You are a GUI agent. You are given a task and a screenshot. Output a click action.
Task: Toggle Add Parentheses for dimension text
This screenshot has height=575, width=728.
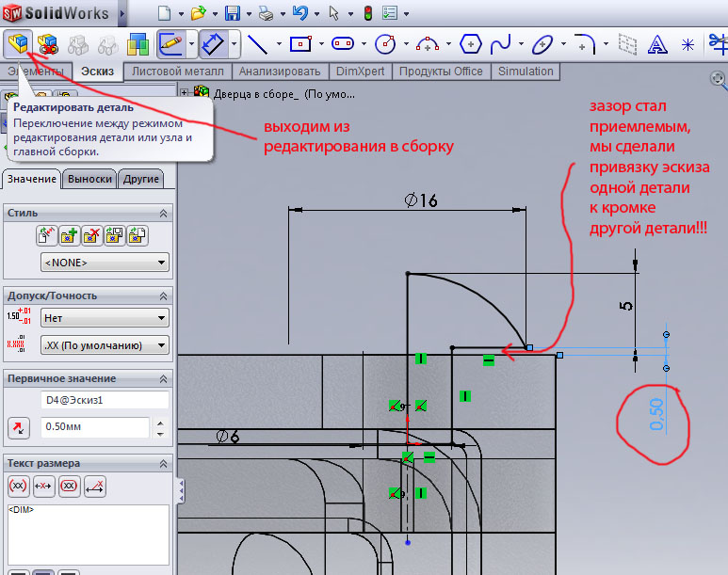18,486
